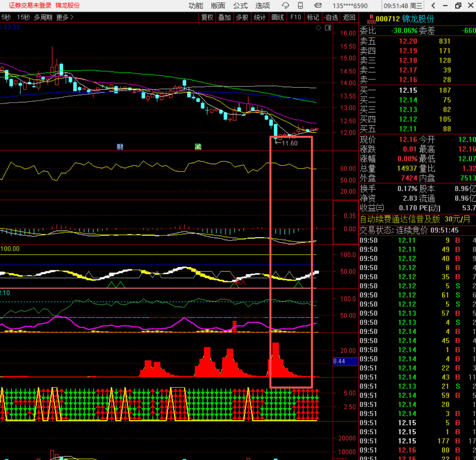Open the 公式 menu
This screenshot has width=476, height=460.
coord(240,6)
